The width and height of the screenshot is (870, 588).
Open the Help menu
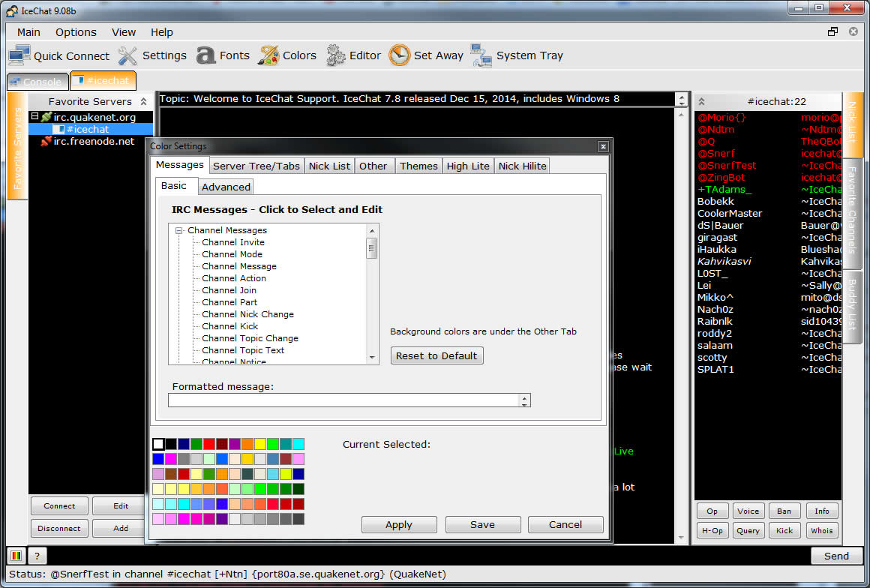click(x=162, y=32)
